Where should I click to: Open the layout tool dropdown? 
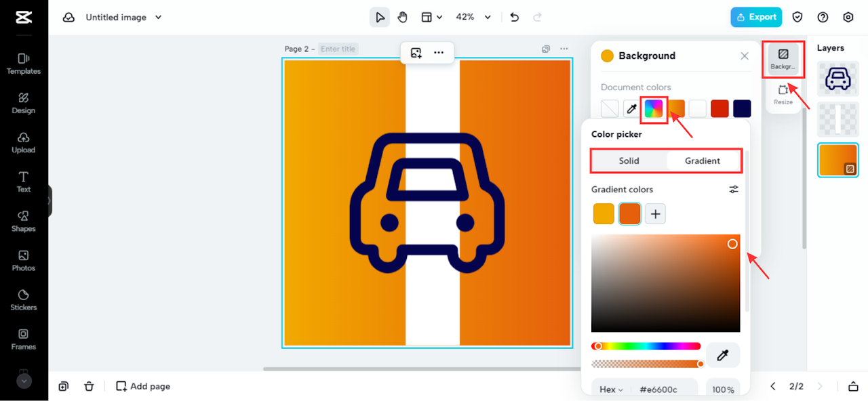[x=431, y=17]
